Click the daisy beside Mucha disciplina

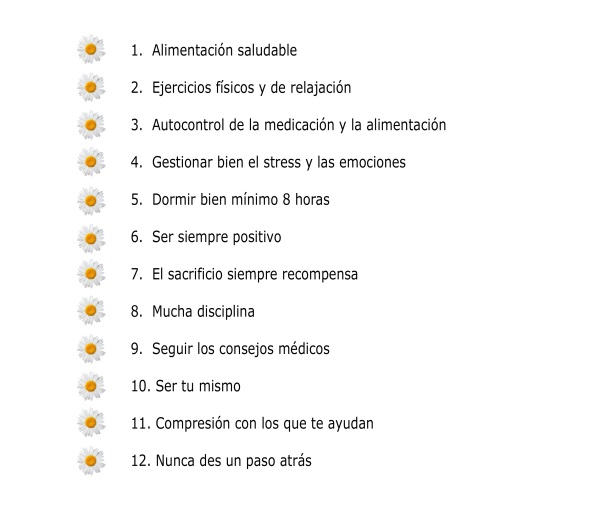(x=91, y=312)
